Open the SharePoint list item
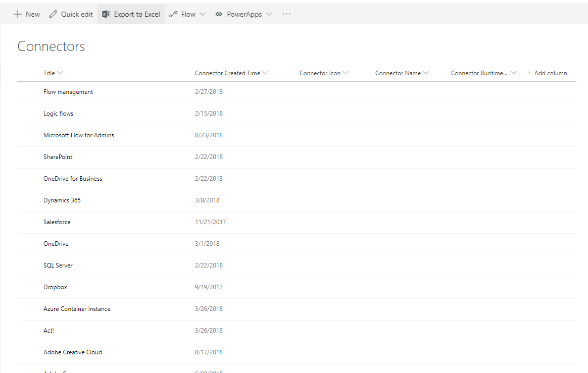The height and width of the screenshot is (373, 588). tap(58, 157)
